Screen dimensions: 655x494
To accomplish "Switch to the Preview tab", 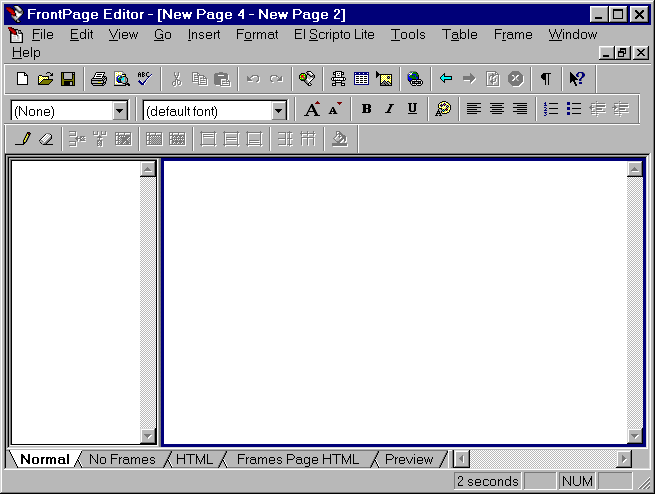I will click(x=409, y=460).
